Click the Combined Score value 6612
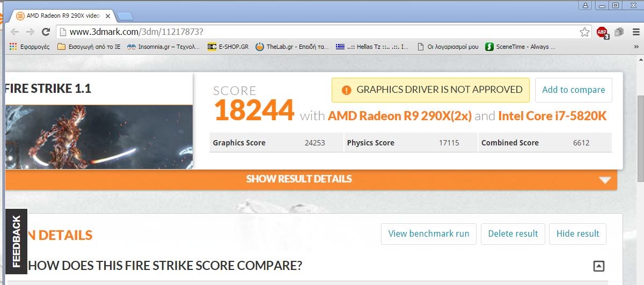644x285 pixels. 581,143
